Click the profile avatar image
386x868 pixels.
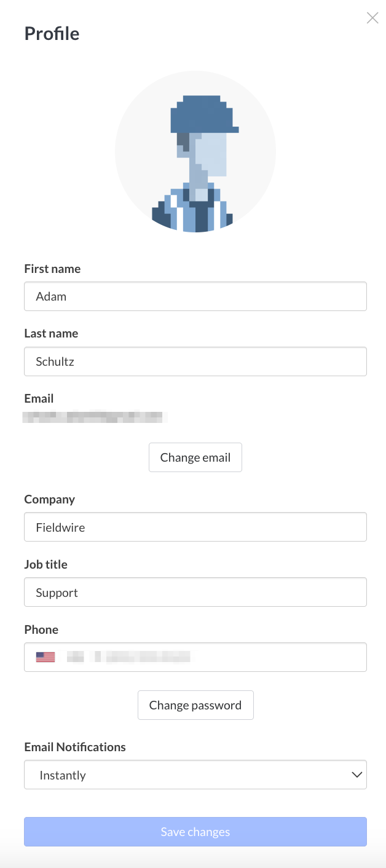click(x=195, y=151)
